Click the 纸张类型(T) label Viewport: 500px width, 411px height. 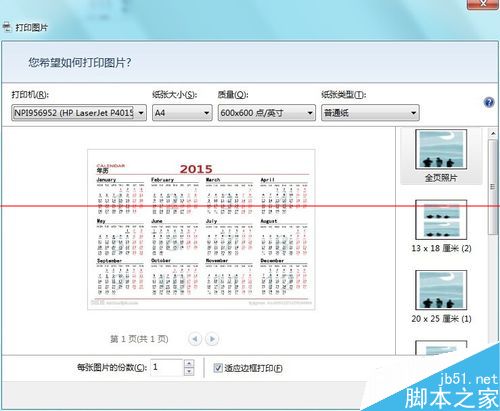pos(344,95)
